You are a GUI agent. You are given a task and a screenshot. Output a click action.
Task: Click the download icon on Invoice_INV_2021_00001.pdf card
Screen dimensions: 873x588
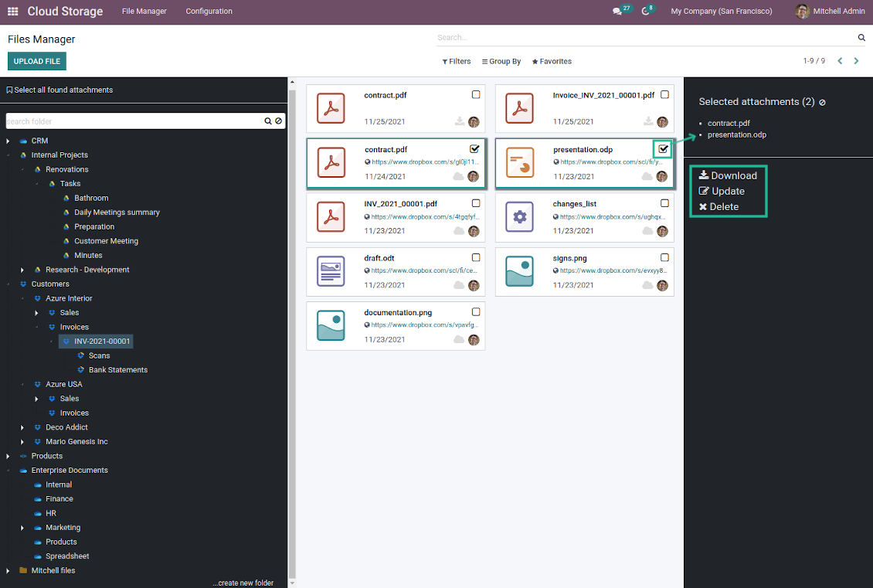648,121
